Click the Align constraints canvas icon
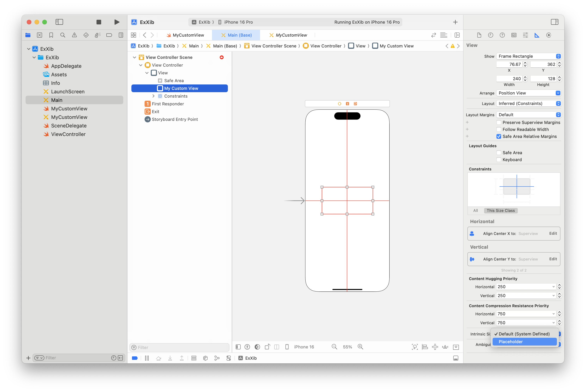This screenshot has height=392, width=586. [x=425, y=347]
